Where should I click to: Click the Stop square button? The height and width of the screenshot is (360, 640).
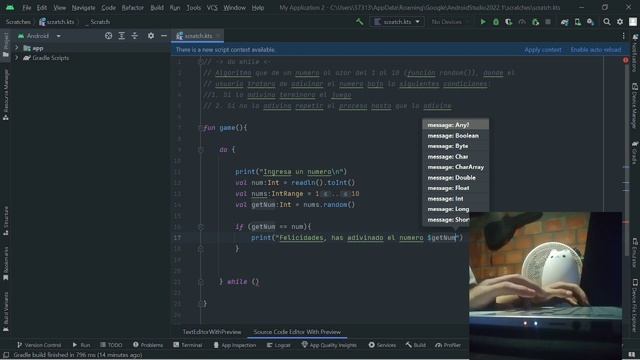pos(548,22)
